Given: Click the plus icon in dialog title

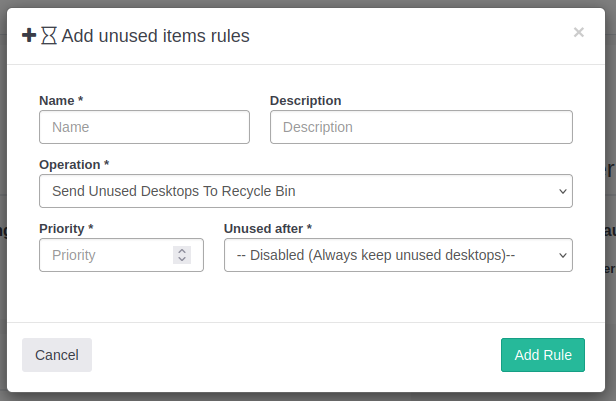Looking at the screenshot, I should point(29,35).
